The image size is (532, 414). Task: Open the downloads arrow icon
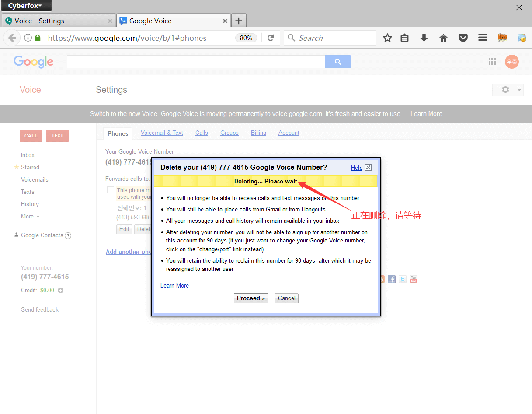pos(424,38)
